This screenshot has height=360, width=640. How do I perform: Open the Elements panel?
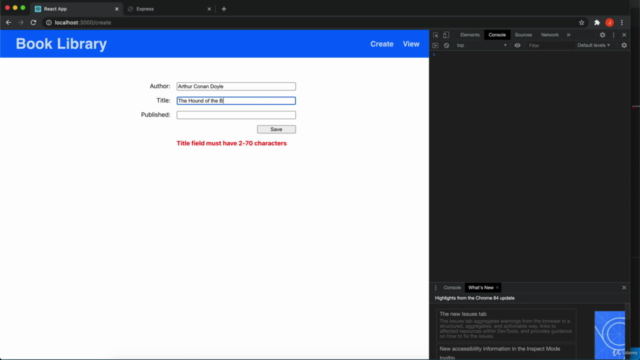[470, 35]
